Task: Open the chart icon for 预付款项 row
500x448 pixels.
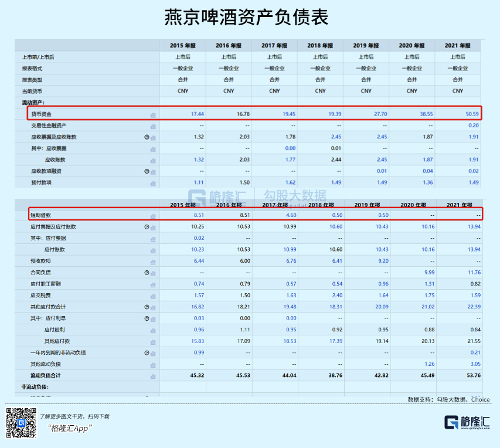Action: pyautogui.click(x=153, y=184)
